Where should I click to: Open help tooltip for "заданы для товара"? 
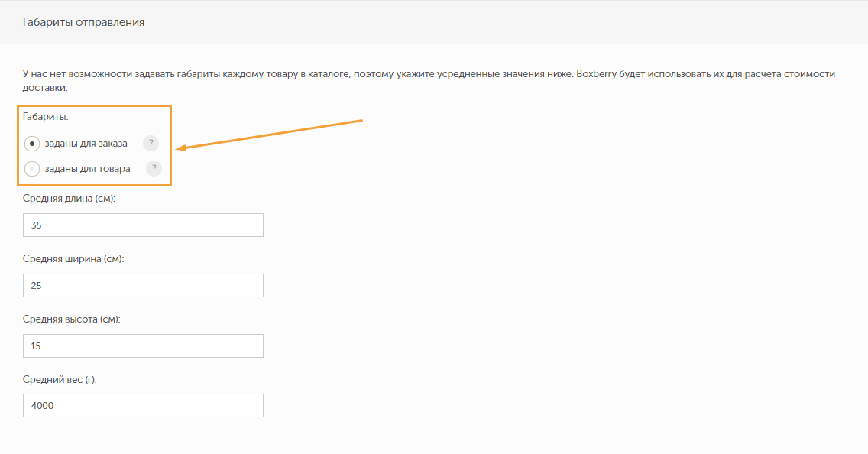point(154,169)
